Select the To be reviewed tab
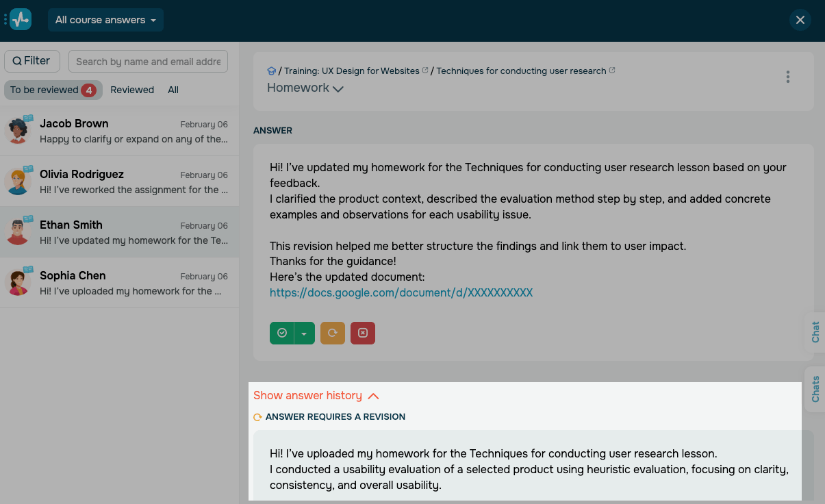 coord(53,90)
